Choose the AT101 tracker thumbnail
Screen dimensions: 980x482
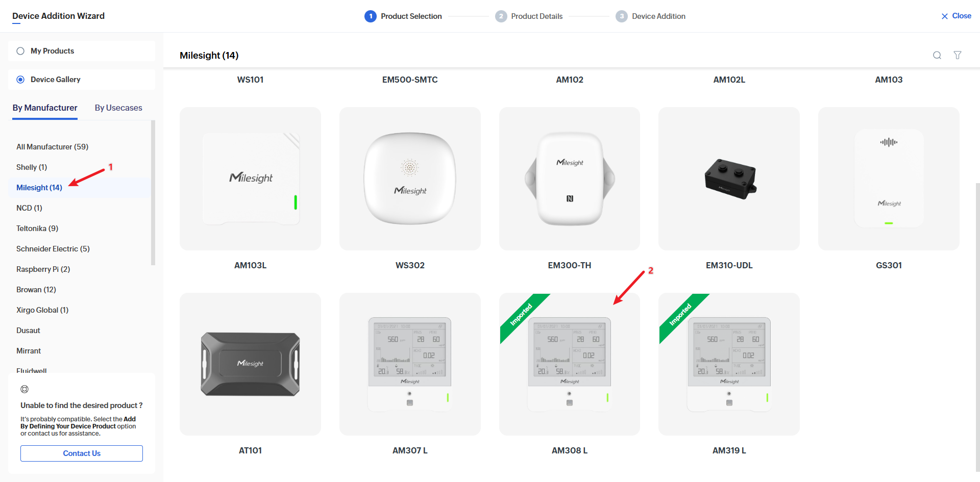250,364
